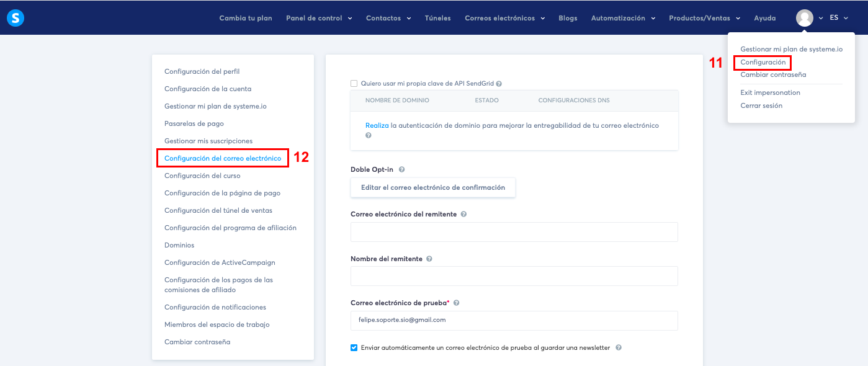Click the help icon under domain authentication text

[368, 135]
